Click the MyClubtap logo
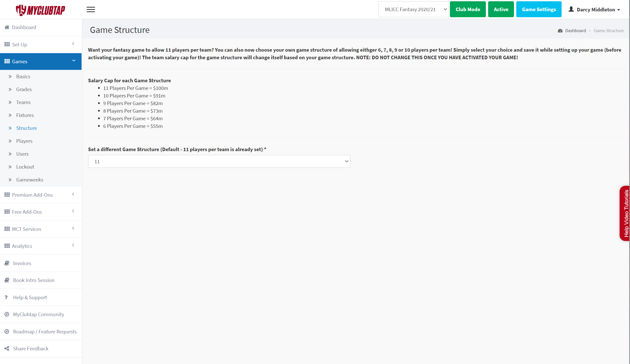The width and height of the screenshot is (630, 364). click(41, 10)
